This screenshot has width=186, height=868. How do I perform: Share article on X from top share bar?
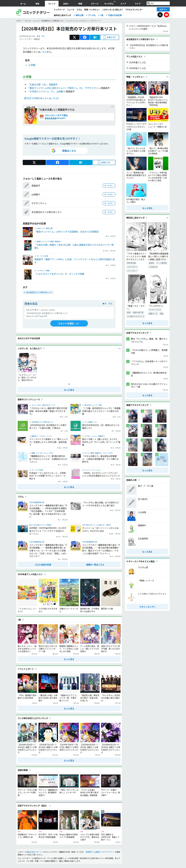click(75, 37)
